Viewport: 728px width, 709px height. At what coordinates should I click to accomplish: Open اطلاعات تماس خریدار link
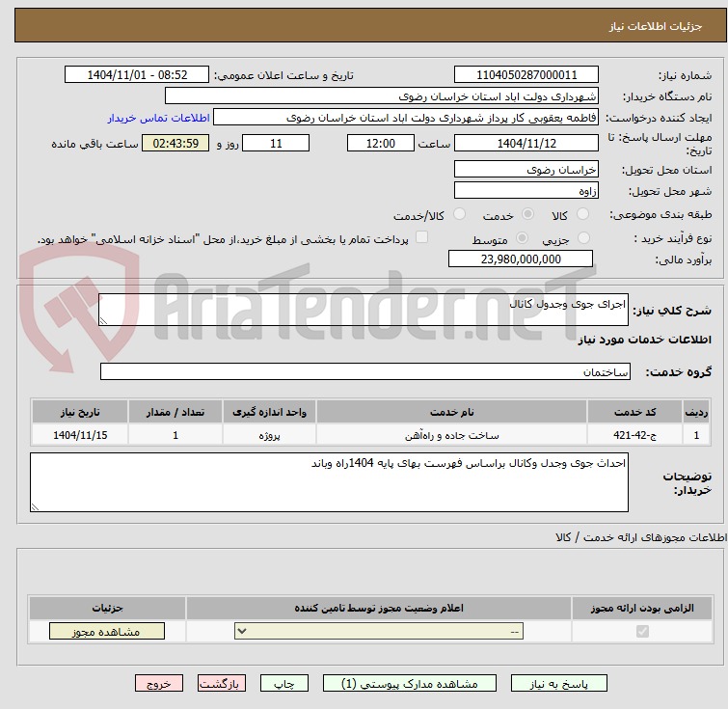click(159, 118)
